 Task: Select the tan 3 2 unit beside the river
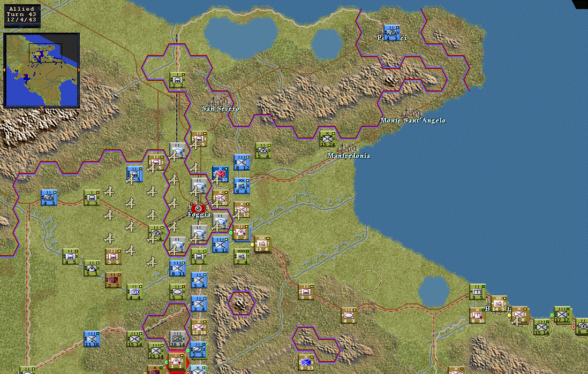click(241, 232)
